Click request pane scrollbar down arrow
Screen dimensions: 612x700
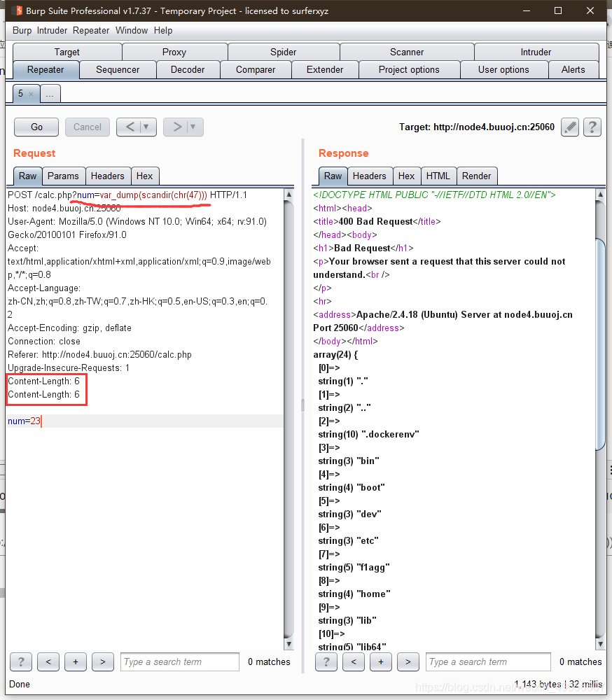tap(288, 644)
